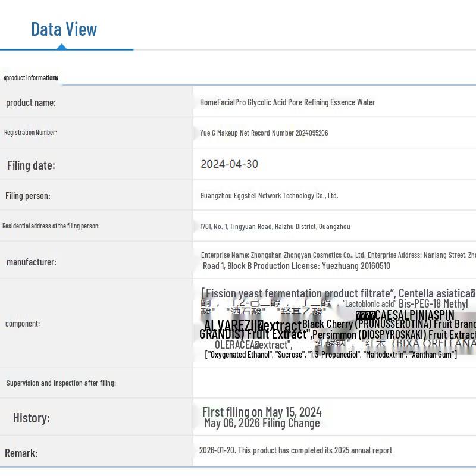Select the "Residential address of the filing person:" label

coord(51,226)
